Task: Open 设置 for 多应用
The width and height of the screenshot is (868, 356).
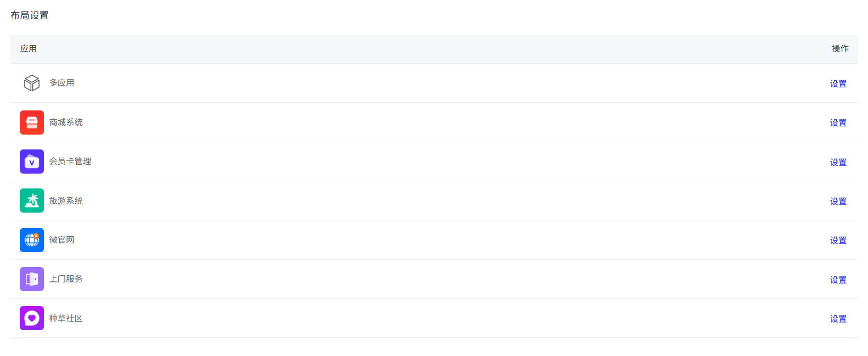Action: coord(838,84)
